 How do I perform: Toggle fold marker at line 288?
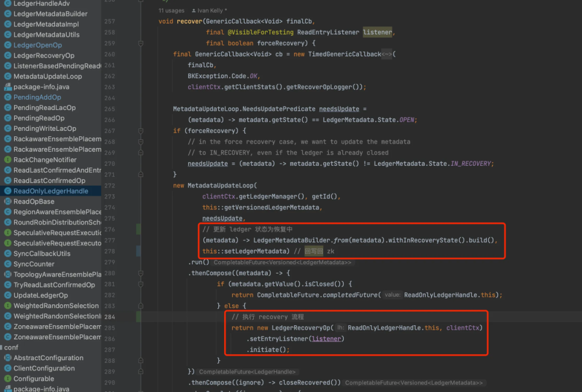click(141, 360)
